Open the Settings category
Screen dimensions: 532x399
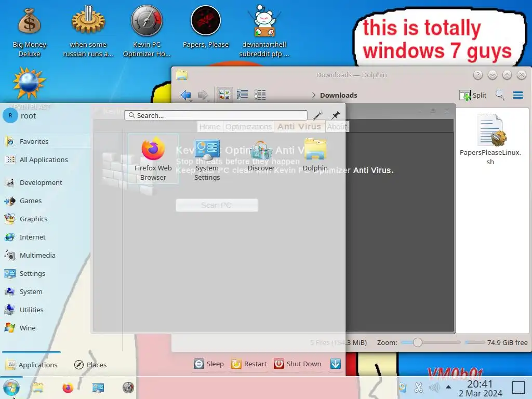46,273
